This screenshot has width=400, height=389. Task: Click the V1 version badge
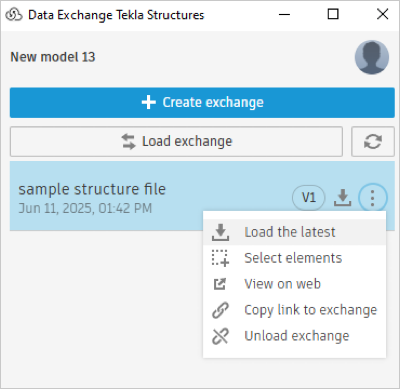point(308,198)
